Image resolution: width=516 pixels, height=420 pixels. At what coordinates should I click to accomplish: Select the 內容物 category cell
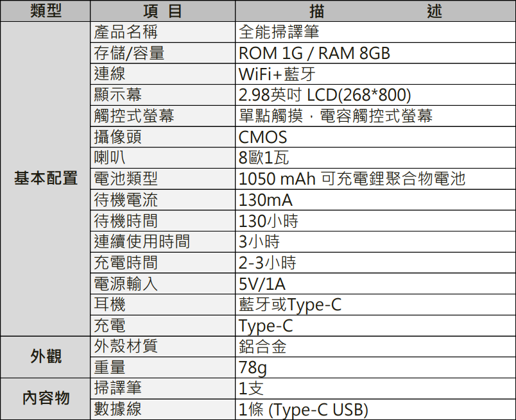pyautogui.click(x=46, y=399)
